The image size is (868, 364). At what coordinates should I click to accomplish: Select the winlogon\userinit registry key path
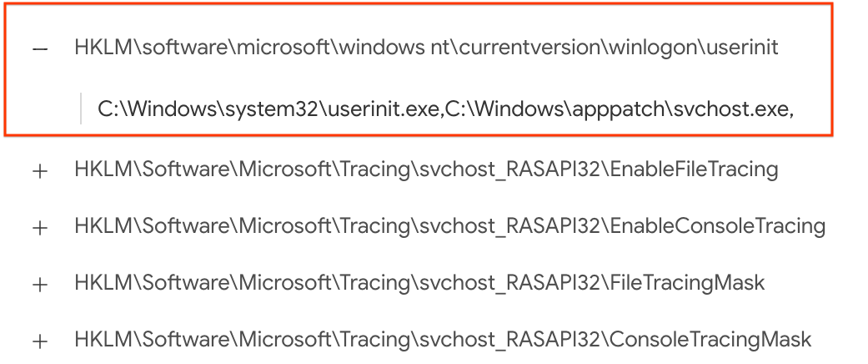(426, 48)
